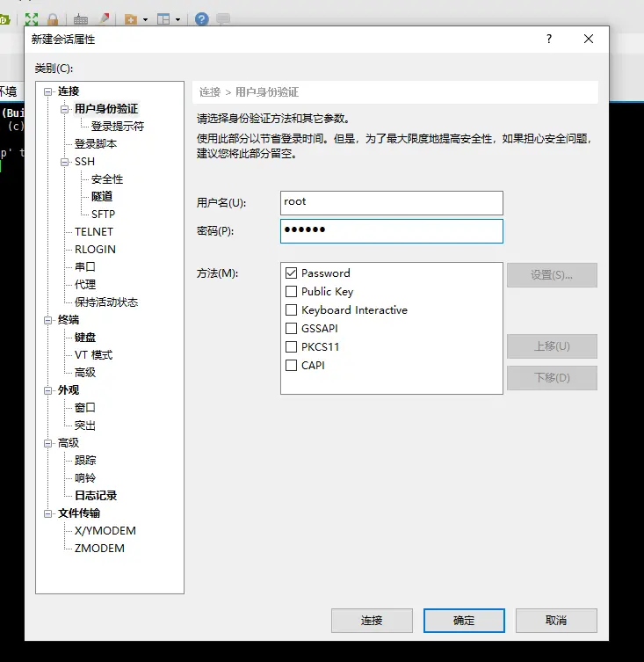
Task: Click the dialog's ? help button
Action: [548, 39]
